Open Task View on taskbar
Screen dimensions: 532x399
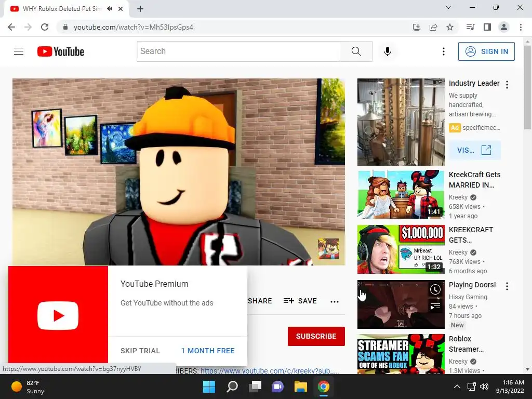pyautogui.click(x=255, y=387)
